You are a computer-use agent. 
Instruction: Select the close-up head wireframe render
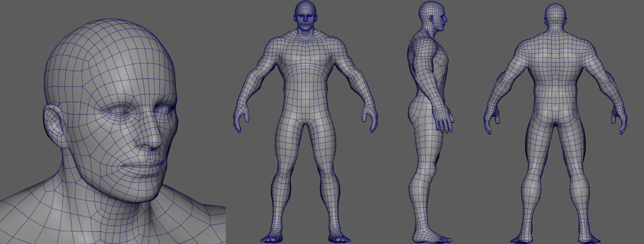click(113, 131)
